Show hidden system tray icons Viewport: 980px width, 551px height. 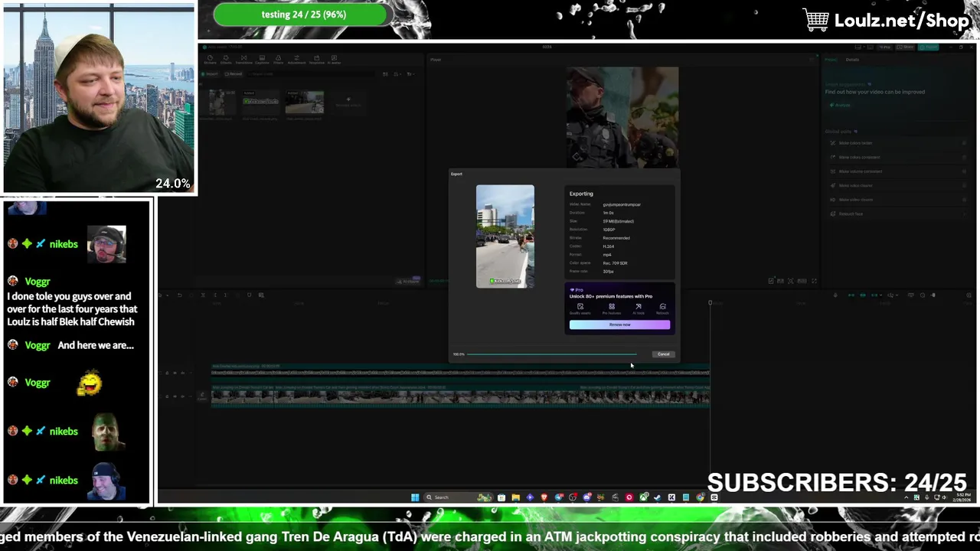907,497
